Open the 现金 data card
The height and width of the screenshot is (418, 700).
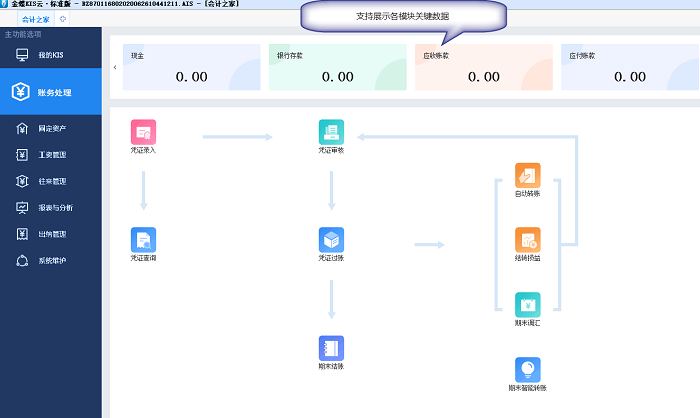click(192, 67)
